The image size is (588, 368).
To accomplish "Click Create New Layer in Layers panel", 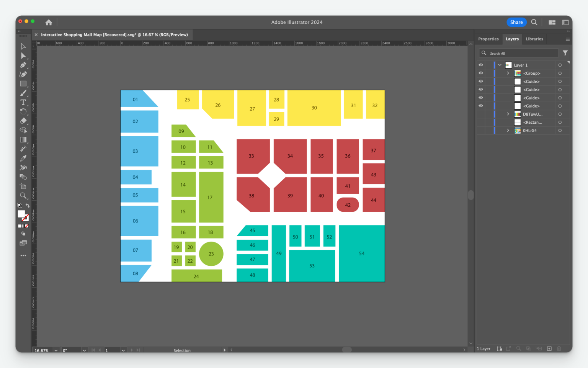I will coord(549,348).
